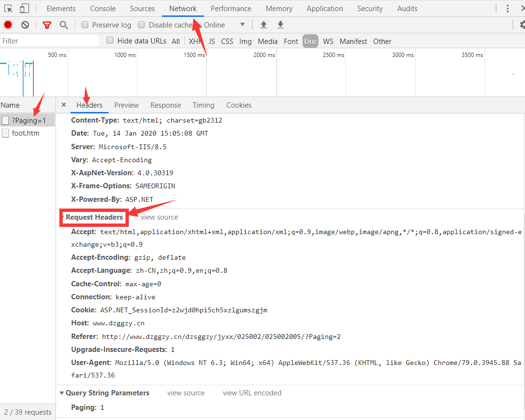
Task: Stop recording network log
Action: (8, 25)
